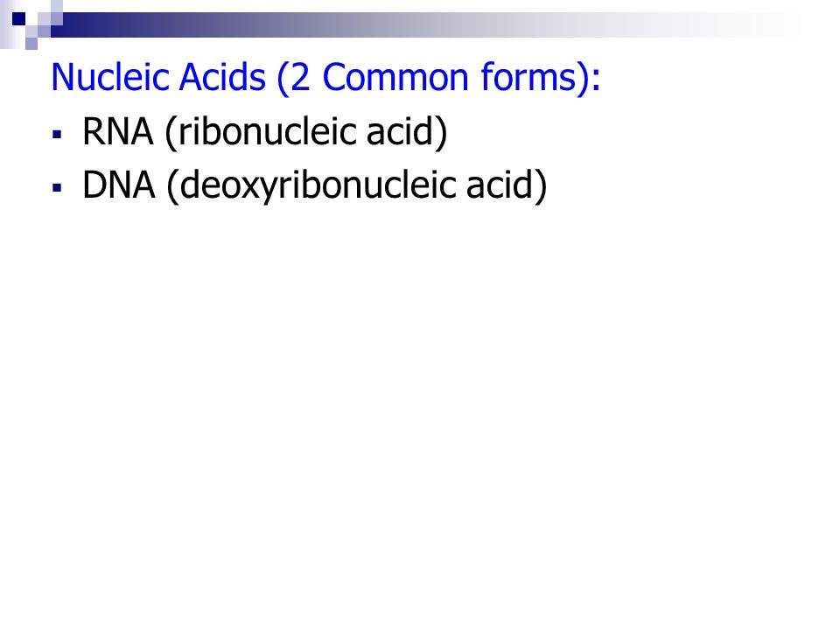Select the square bullet before DNA
The image size is (840, 630).
click(x=58, y=187)
